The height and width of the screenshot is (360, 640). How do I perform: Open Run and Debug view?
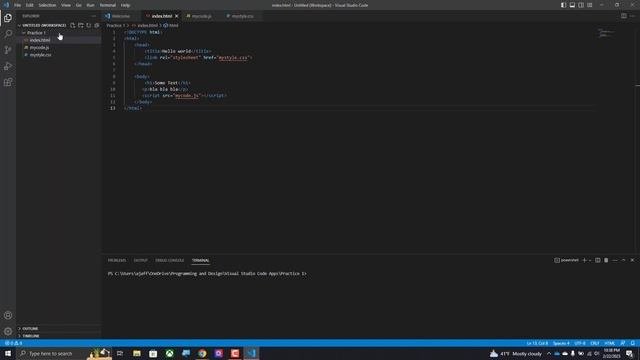pyautogui.click(x=8, y=66)
